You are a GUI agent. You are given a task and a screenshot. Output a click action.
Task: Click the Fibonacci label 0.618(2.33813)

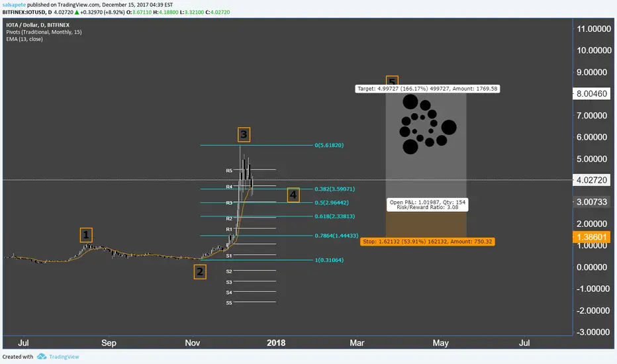point(334,216)
